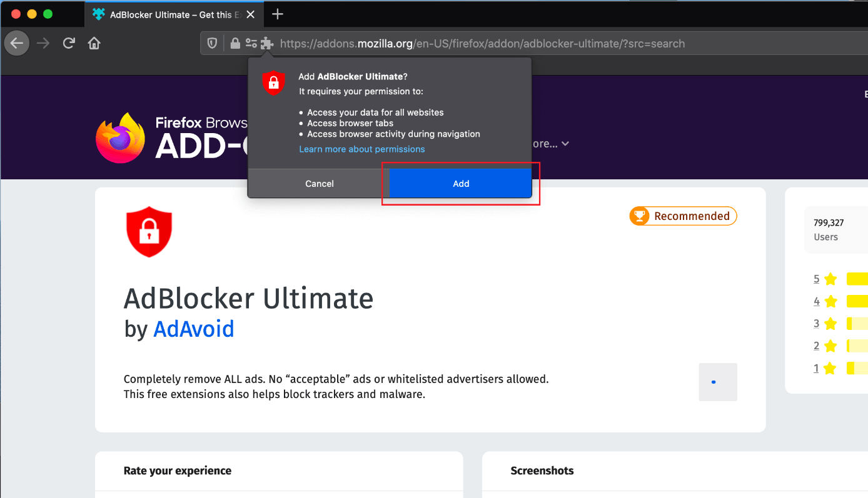The width and height of the screenshot is (868, 498).
Task: Minimize window with yellow button
Action: 32,14
